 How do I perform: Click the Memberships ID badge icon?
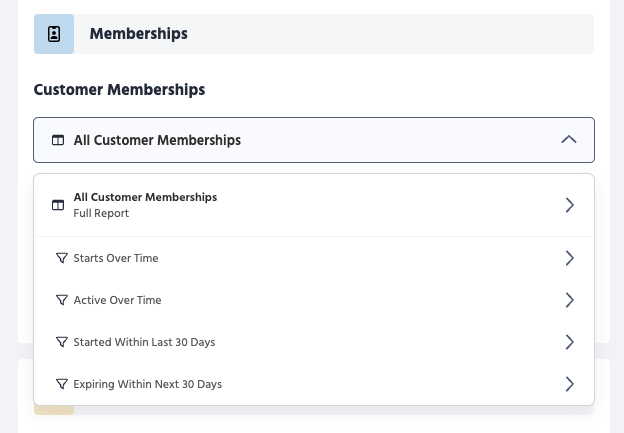point(54,34)
